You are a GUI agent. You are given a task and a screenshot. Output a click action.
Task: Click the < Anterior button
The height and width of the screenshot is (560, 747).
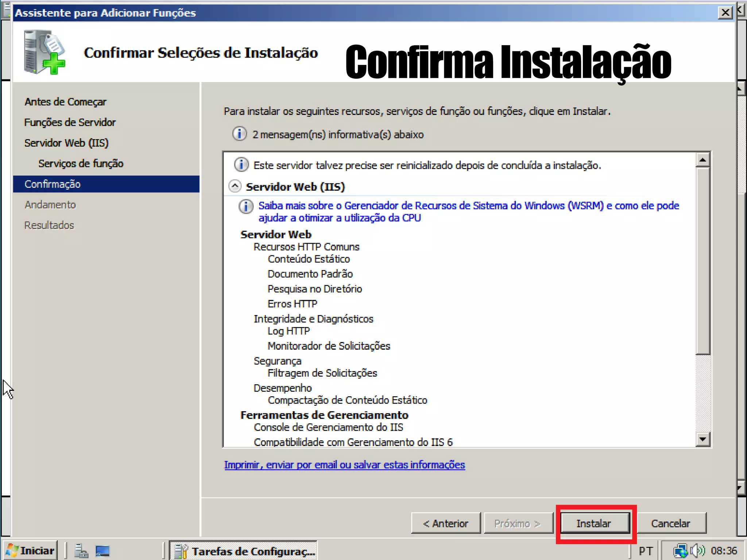pyautogui.click(x=445, y=524)
